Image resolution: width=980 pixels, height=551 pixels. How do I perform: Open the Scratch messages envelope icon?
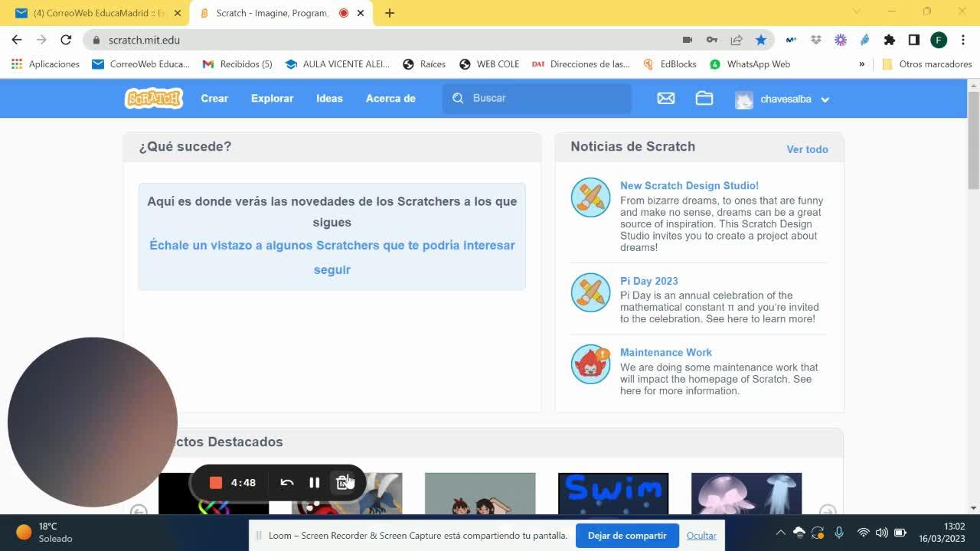(666, 99)
